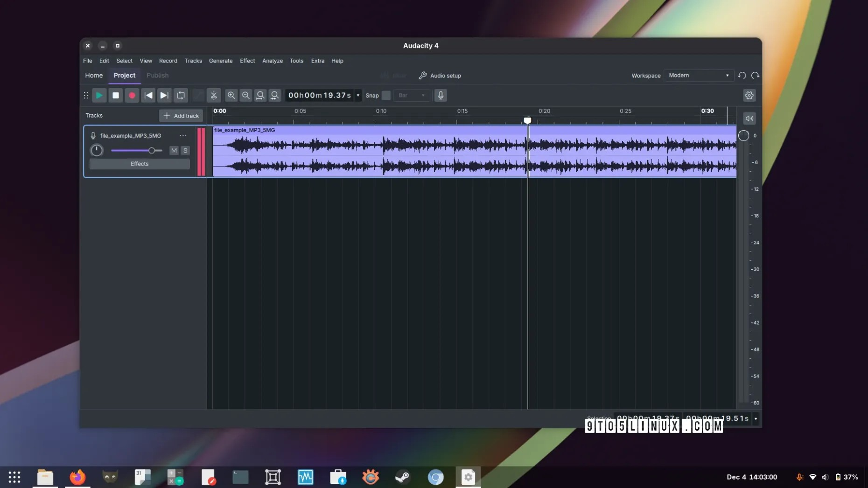Solo the file_example_MP3_5MG track
Image resolution: width=868 pixels, height=488 pixels.
click(x=185, y=150)
